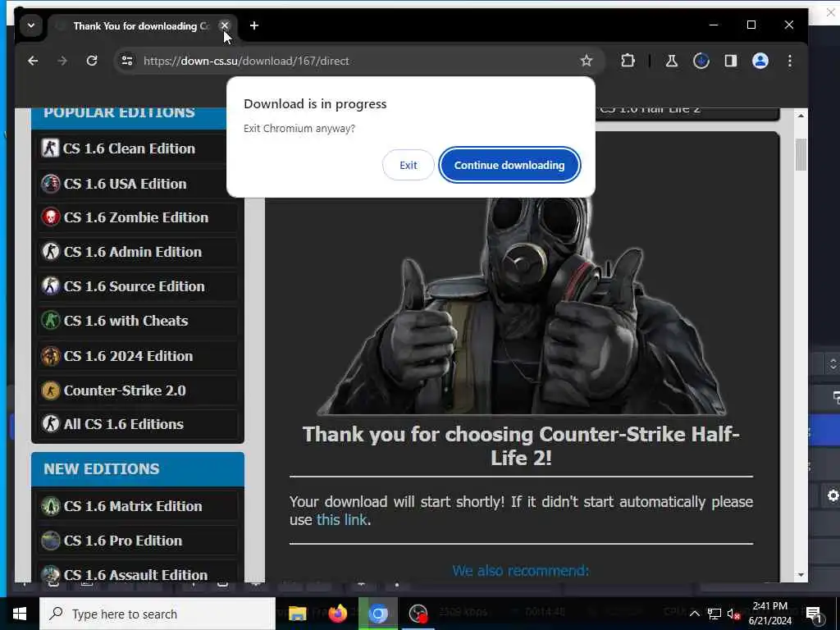Reload the page with the refresh icon
The width and height of the screenshot is (840, 630).
(92, 61)
